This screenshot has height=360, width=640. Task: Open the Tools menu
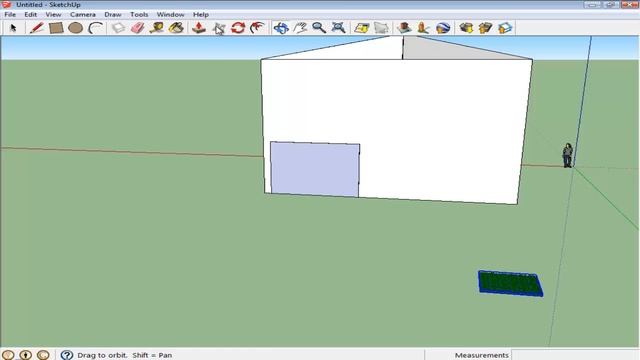[139, 14]
